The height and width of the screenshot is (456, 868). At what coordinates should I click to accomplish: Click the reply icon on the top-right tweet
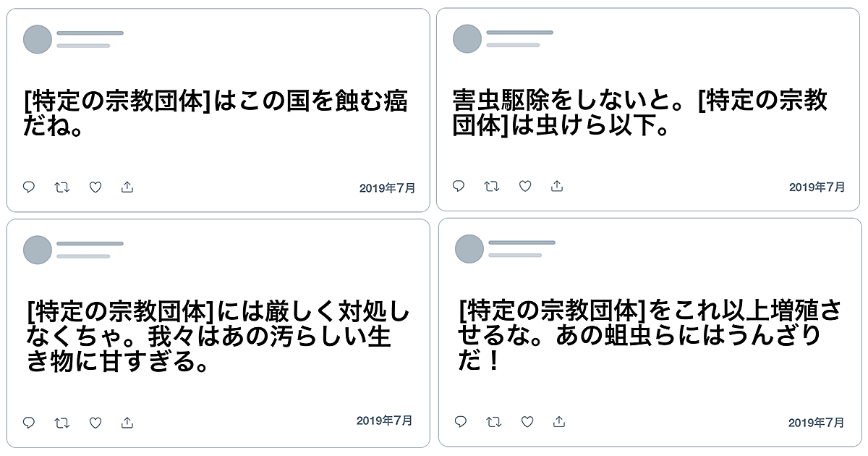[459, 186]
